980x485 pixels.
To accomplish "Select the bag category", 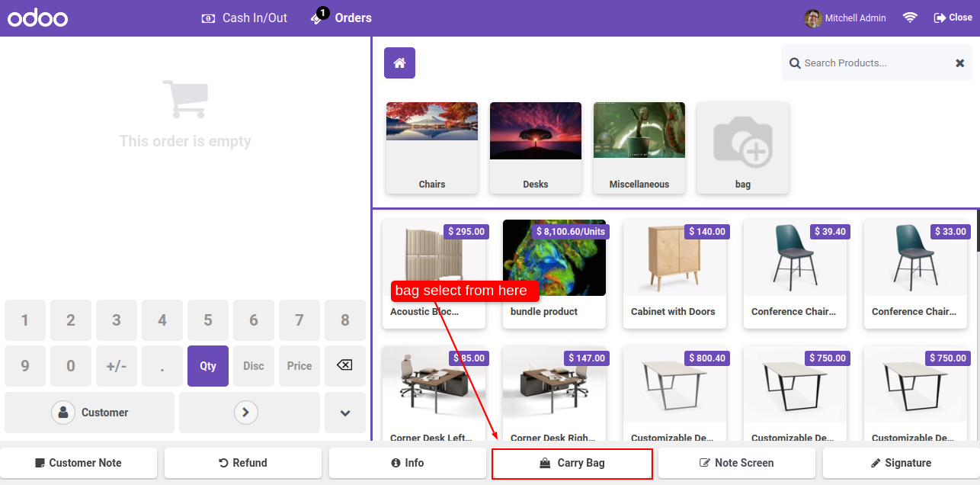I will point(743,148).
